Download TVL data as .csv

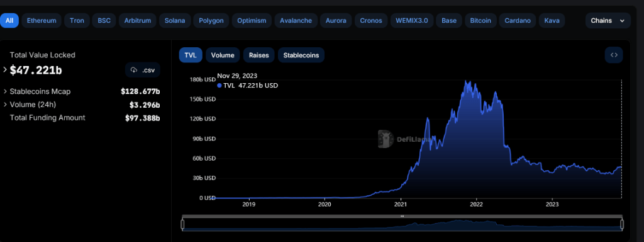point(143,71)
